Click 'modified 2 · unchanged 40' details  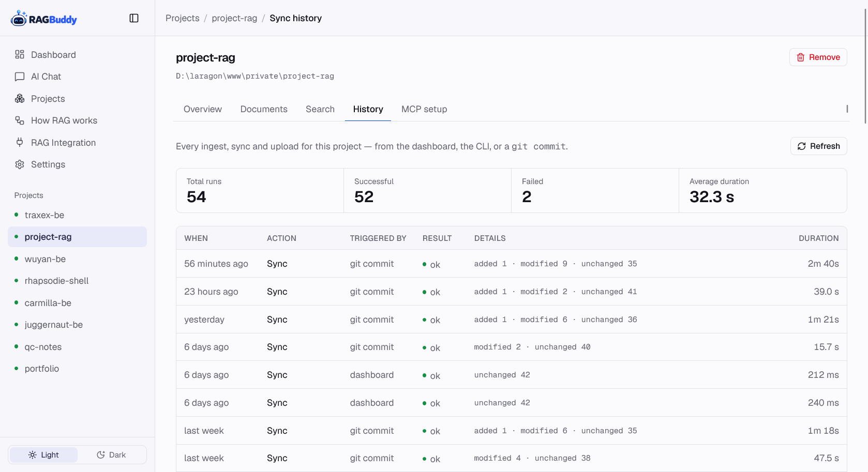532,347
